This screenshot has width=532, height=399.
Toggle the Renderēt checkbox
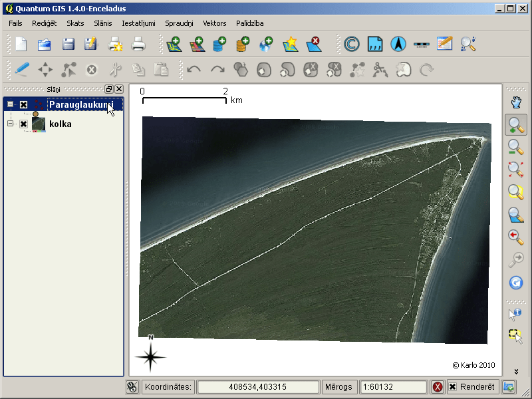pos(453,387)
